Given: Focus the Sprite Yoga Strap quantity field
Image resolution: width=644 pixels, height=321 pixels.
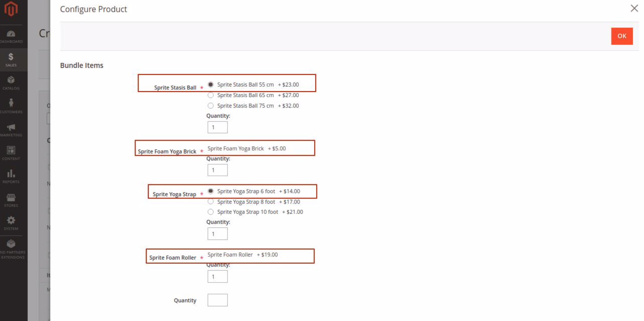Looking at the screenshot, I should click(217, 234).
